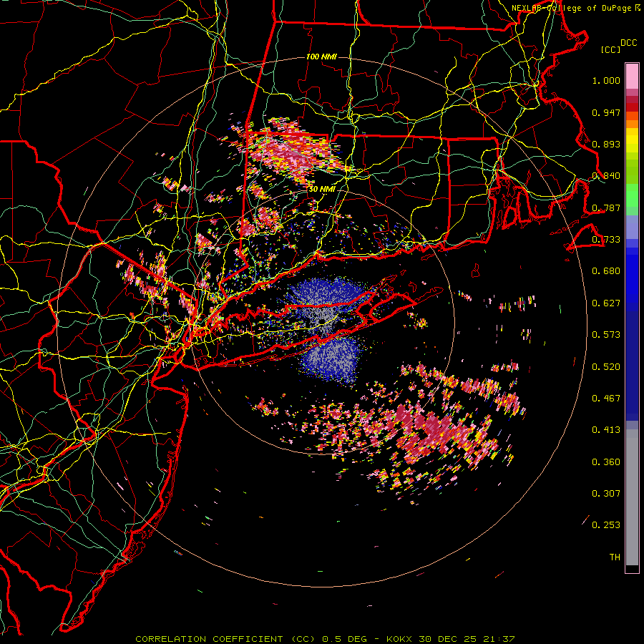The image size is (644, 644).
Task: Click the 0.253 value on color scale
Action: [606, 525]
